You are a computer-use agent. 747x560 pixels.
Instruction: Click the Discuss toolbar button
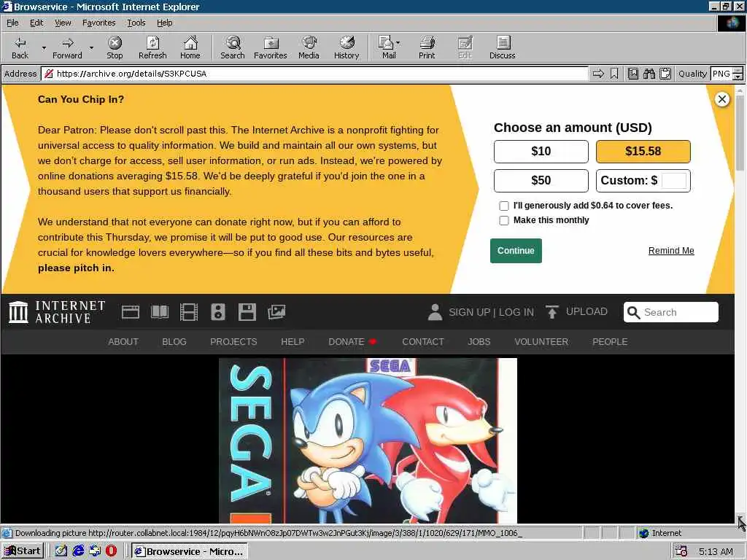coord(502,47)
